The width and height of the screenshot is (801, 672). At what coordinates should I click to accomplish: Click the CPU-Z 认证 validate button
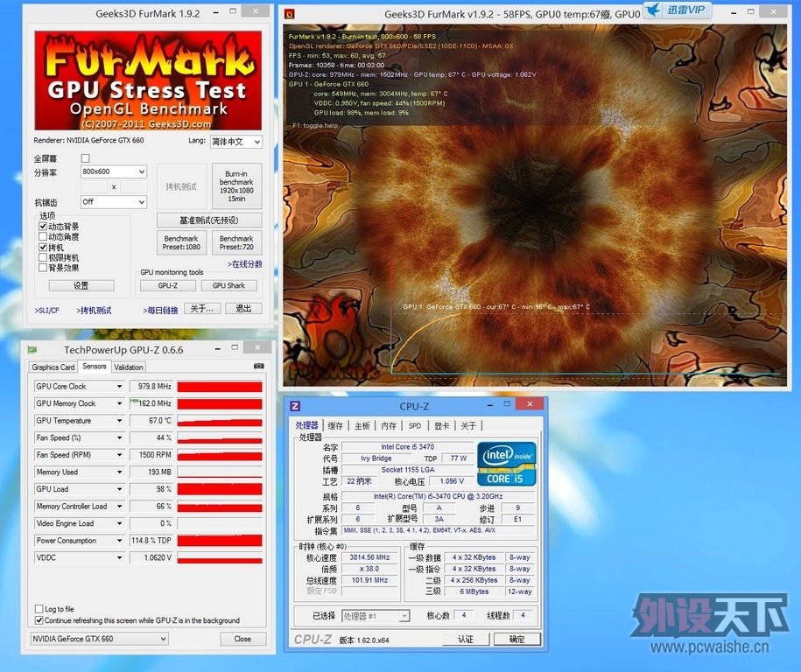point(466,639)
